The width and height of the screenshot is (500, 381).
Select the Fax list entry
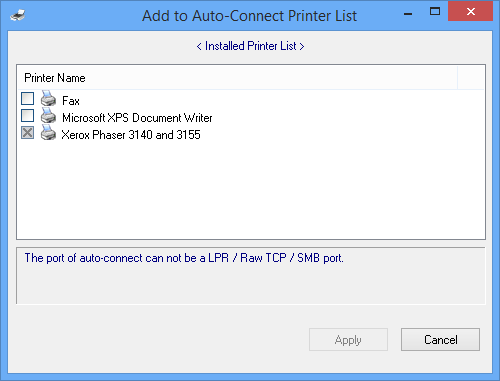pyautogui.click(x=71, y=101)
